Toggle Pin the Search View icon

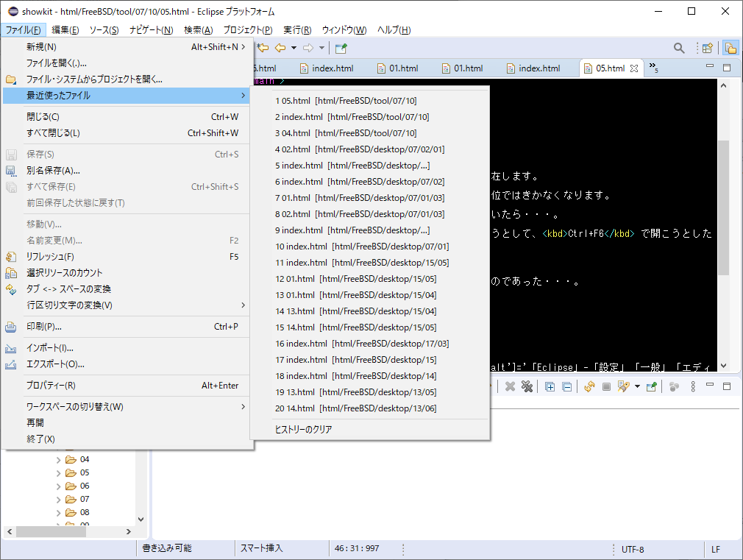pyautogui.click(x=652, y=386)
